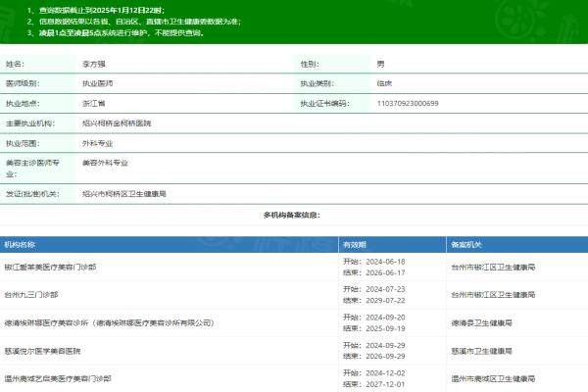Click the start date 2024-06-18
The image size is (588, 392).
385,262
